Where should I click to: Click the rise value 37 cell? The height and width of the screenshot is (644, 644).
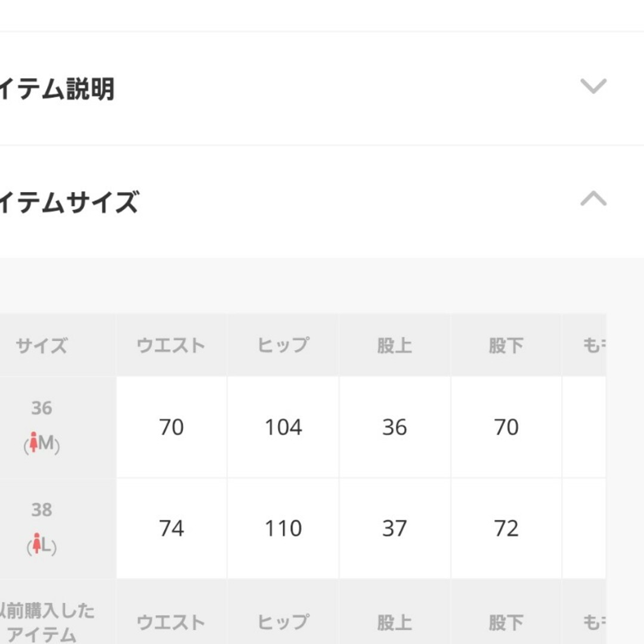(395, 528)
